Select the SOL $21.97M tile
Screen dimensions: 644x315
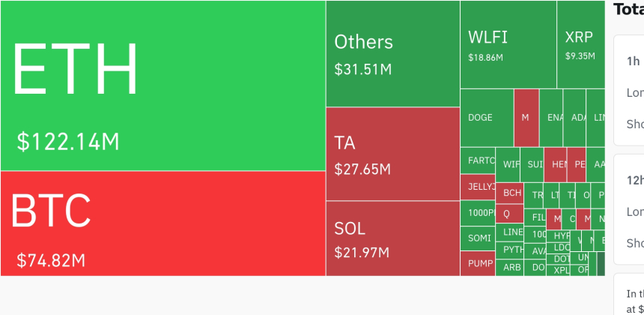click(x=392, y=238)
